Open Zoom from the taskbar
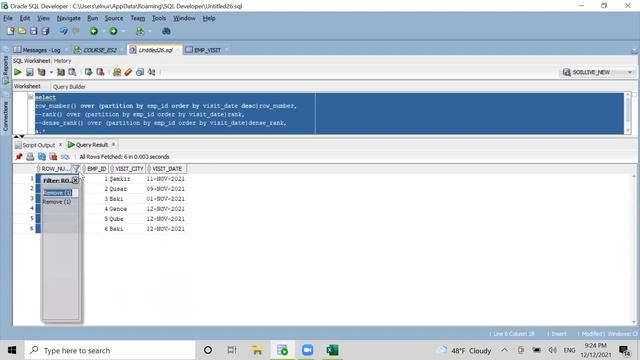 [307, 350]
